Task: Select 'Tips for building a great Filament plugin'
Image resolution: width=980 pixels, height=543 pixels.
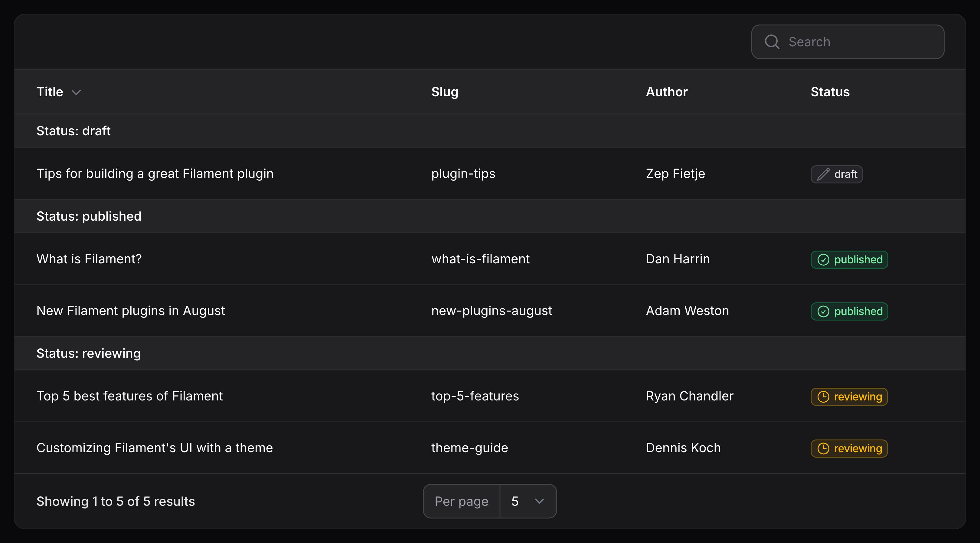Action: (x=155, y=174)
